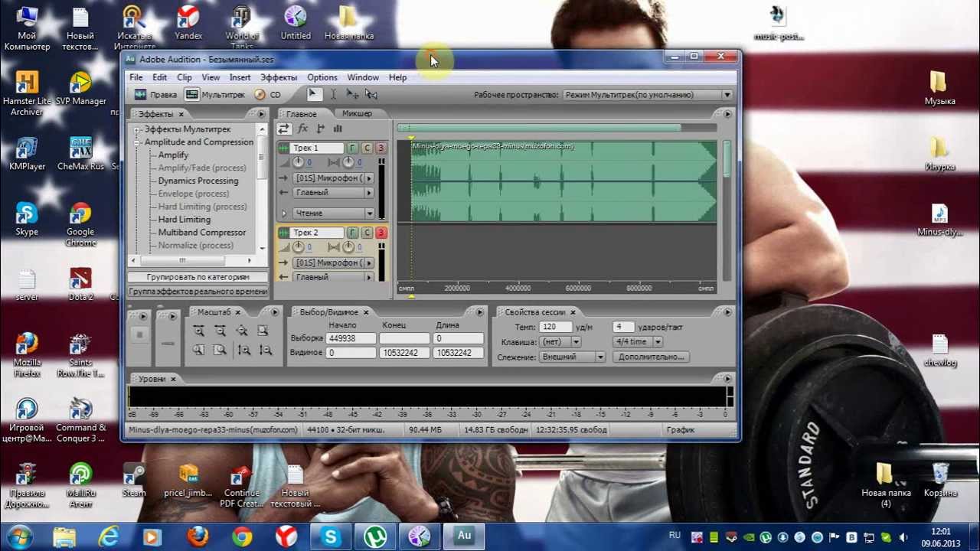Select Dynamics Processing effect
The height and width of the screenshot is (551, 980).
pyautogui.click(x=198, y=181)
